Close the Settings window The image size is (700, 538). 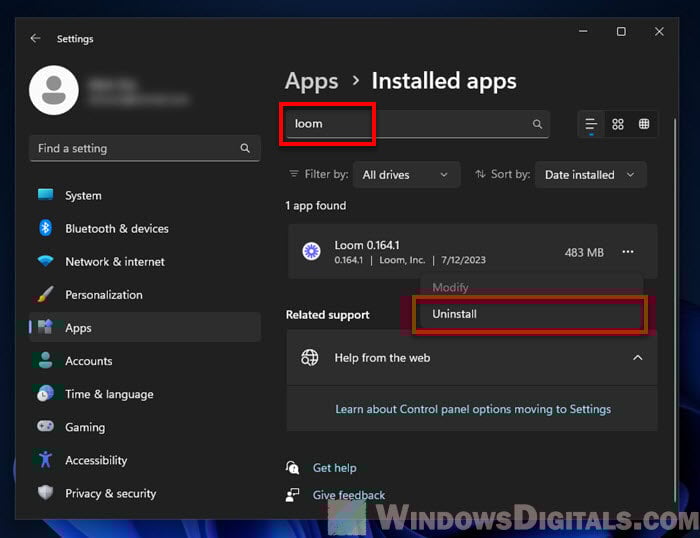pyautogui.click(x=659, y=32)
